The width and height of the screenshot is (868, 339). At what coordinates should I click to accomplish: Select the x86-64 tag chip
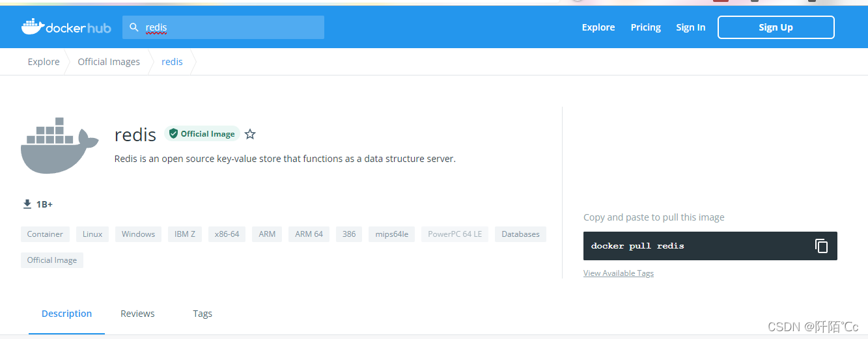pos(227,234)
